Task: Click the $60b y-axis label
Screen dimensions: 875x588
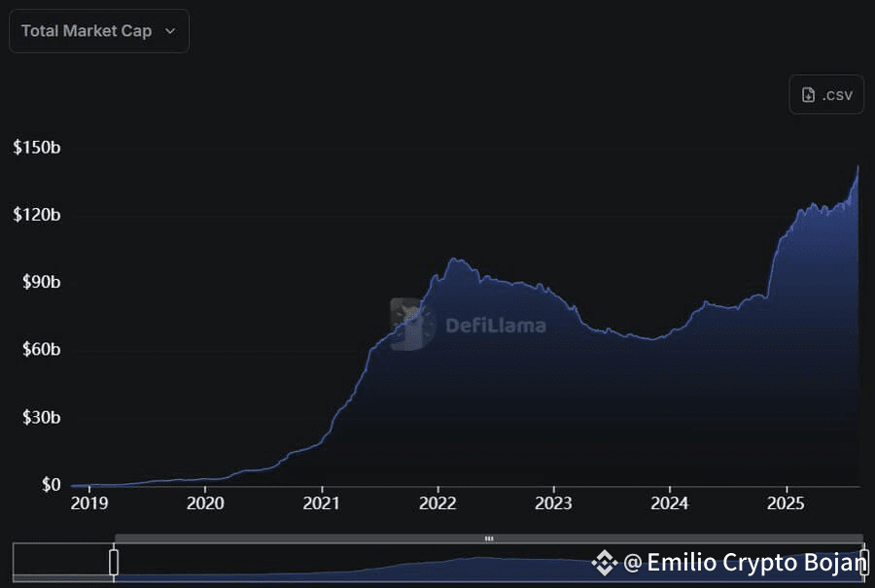Action: click(41, 349)
